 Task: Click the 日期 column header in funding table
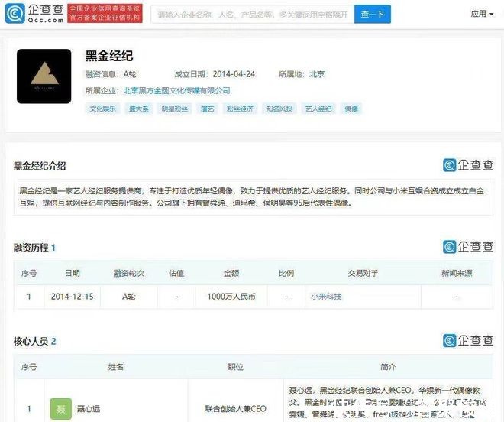[x=73, y=273]
